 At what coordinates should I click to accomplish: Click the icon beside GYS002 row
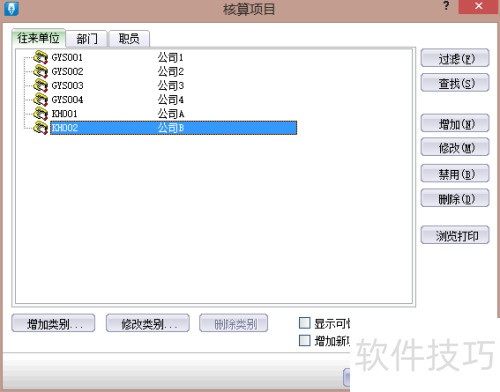41,71
